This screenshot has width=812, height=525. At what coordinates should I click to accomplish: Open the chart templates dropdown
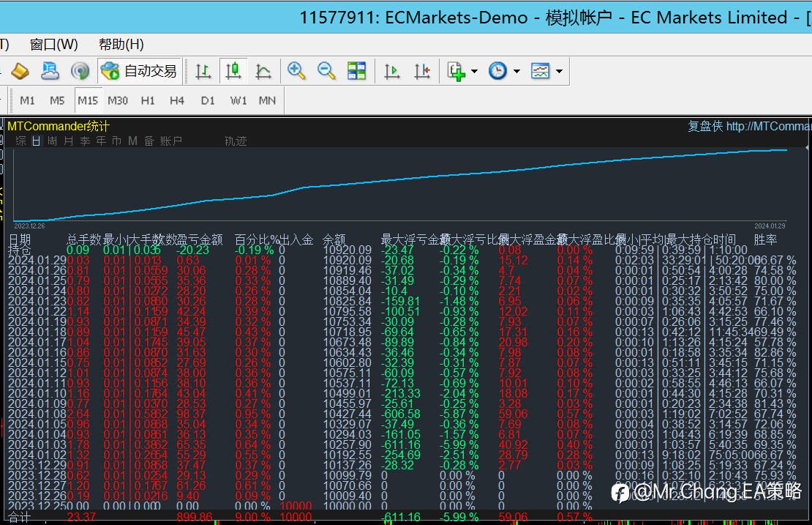(559, 72)
